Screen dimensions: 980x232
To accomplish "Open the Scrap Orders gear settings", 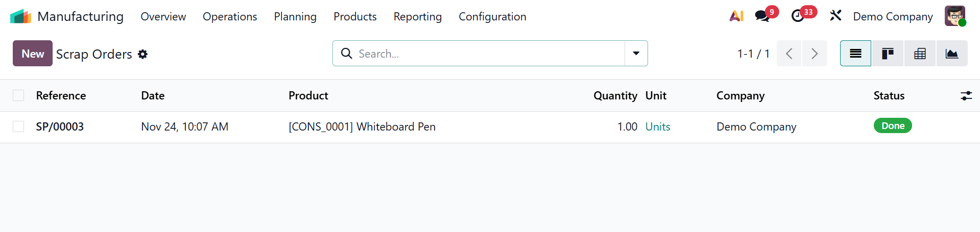I will 143,54.
